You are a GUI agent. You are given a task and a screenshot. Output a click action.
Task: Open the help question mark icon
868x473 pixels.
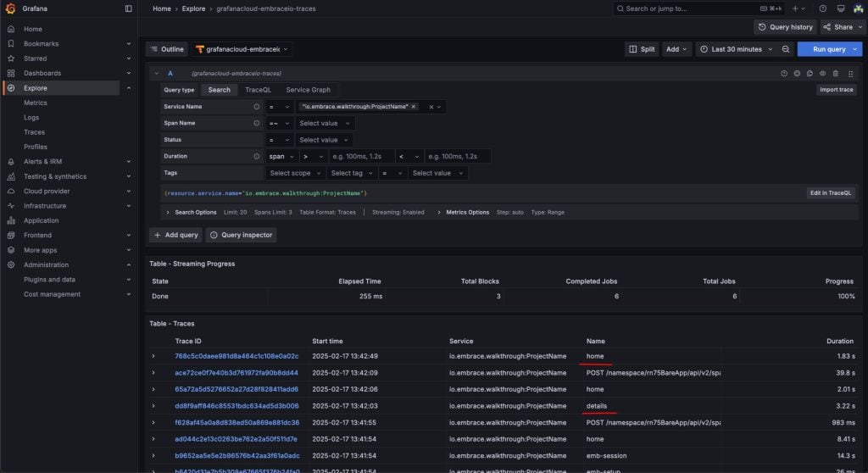tap(822, 8)
